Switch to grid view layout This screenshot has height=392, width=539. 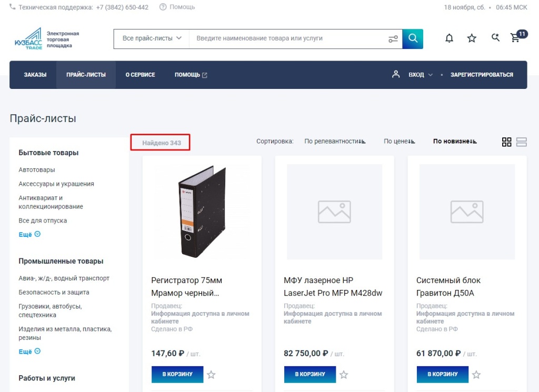coord(507,142)
